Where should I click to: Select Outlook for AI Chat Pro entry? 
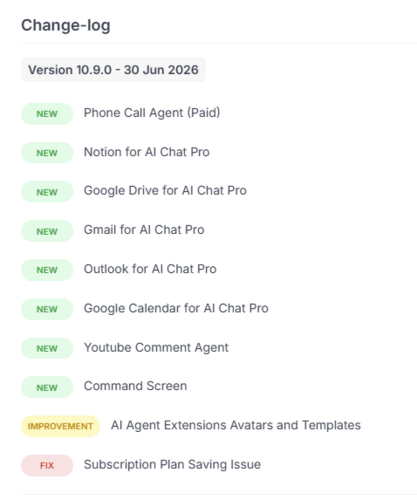(x=150, y=269)
